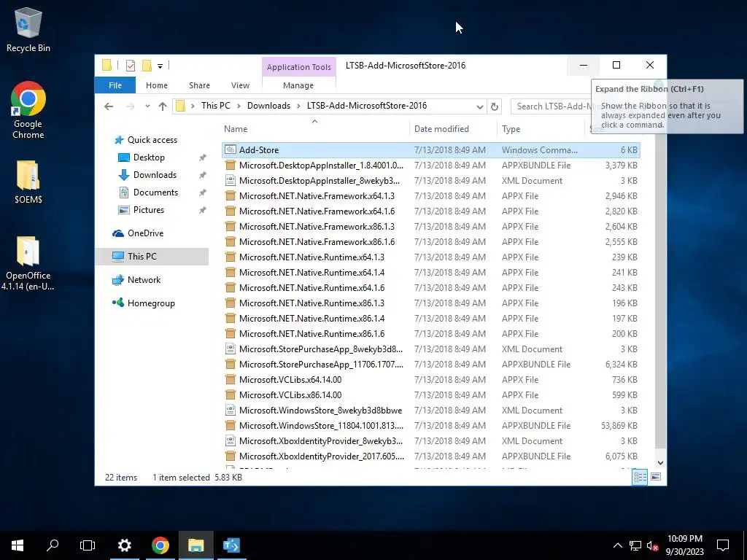Open the File menu
Viewport: 747px width, 560px height.
(x=115, y=85)
